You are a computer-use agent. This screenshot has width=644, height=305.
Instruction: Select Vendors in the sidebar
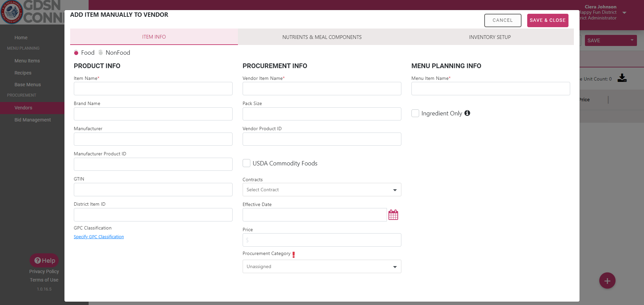[x=32, y=108]
